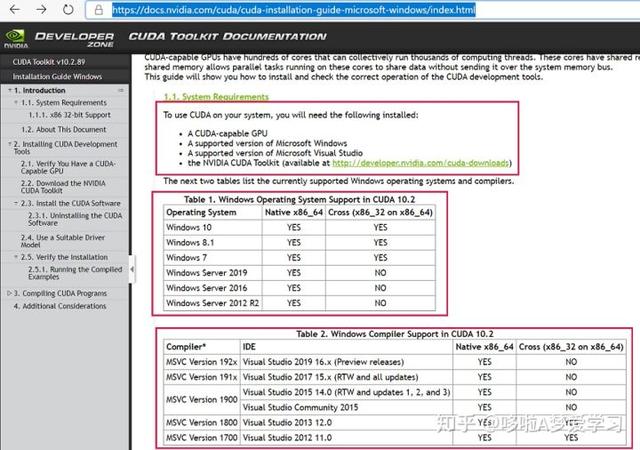Expand 3. Compiling CUDA Programs

[9, 293]
